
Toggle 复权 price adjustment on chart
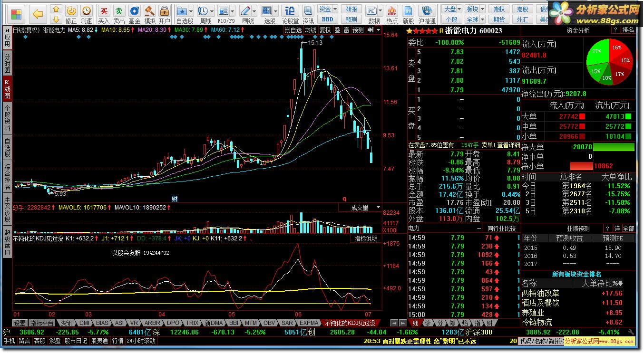325,30
